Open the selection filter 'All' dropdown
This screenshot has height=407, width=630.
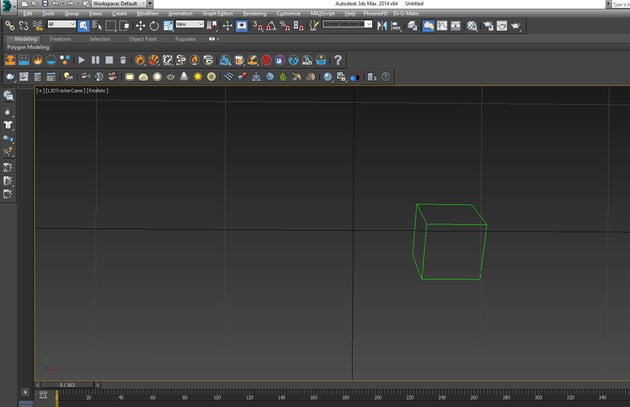(x=60, y=25)
